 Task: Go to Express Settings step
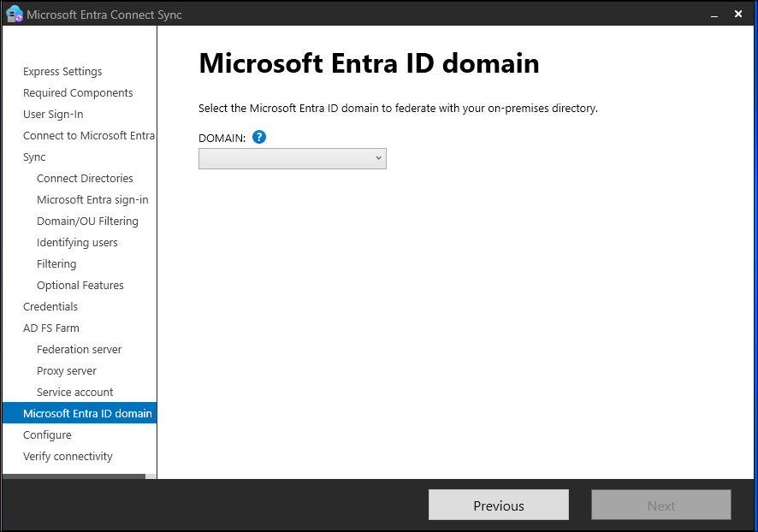coord(62,72)
